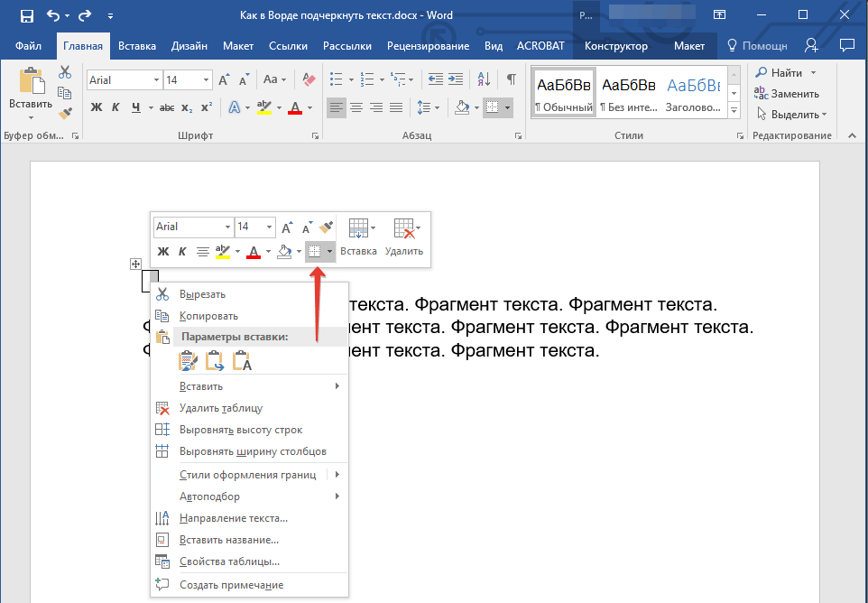868x603 pixels.
Task: Open borders dropdown arrow in mini toolbar
Action: click(x=331, y=252)
